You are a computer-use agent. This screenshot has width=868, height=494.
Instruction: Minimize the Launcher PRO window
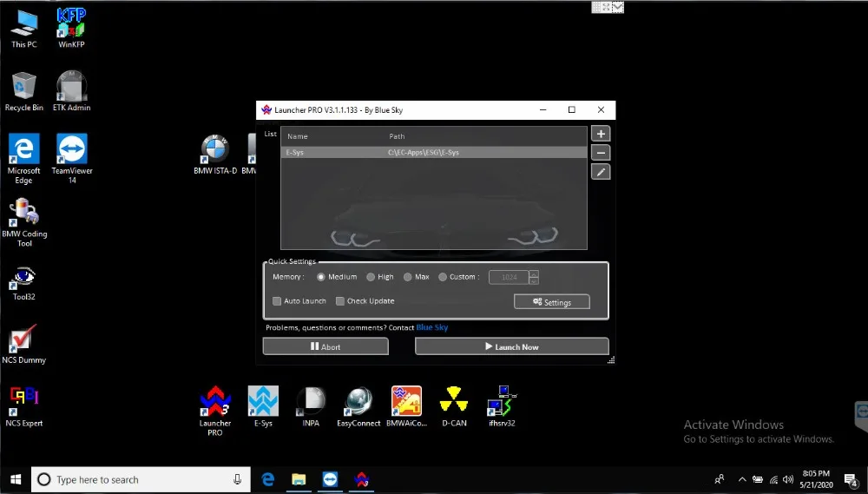pyautogui.click(x=543, y=109)
